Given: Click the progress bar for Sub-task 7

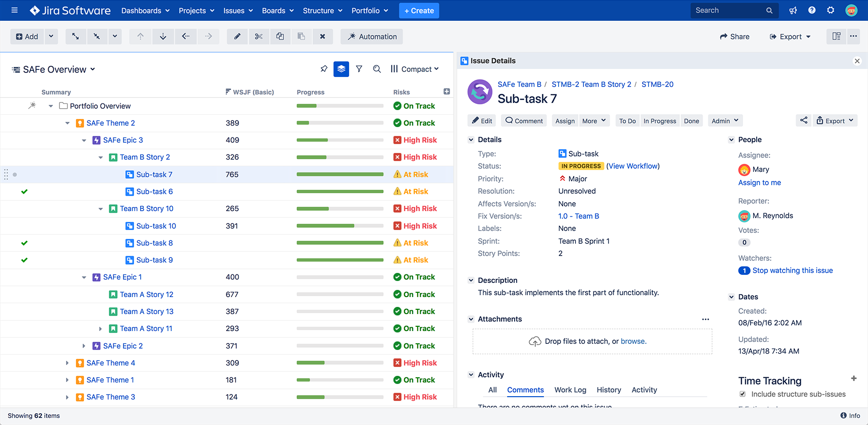Looking at the screenshot, I should coord(340,174).
